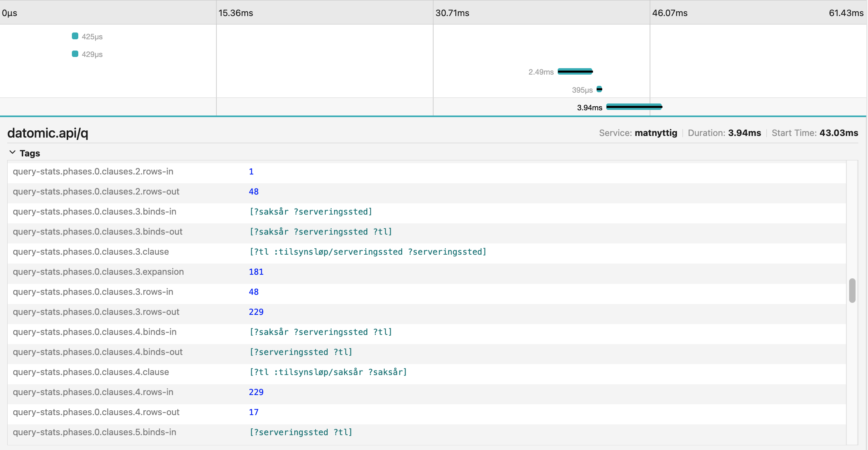The width and height of the screenshot is (868, 450).
Task: Click the matnyttig service name
Action: click(656, 133)
